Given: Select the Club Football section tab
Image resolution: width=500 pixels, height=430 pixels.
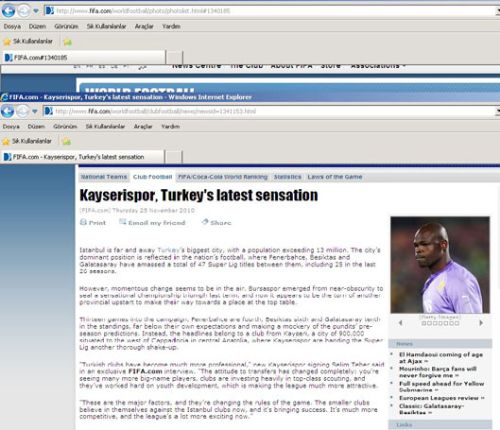Looking at the screenshot, I should coord(153,177).
